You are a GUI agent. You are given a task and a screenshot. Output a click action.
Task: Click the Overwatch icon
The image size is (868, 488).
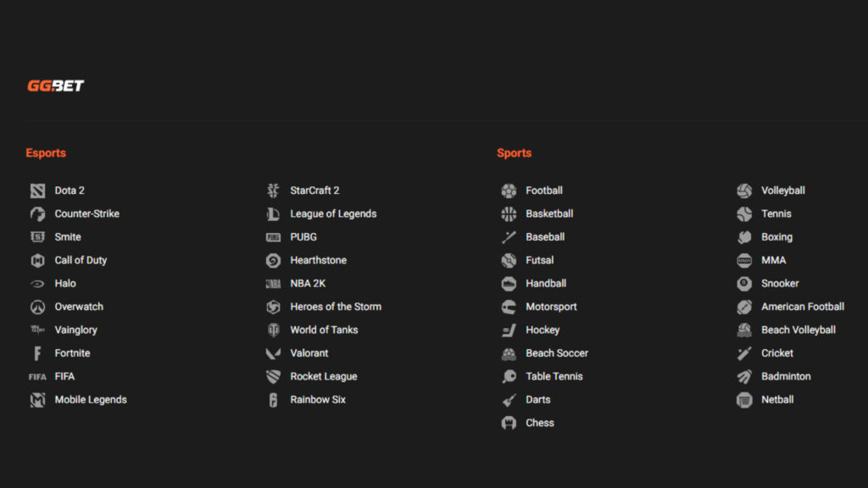[37, 307]
